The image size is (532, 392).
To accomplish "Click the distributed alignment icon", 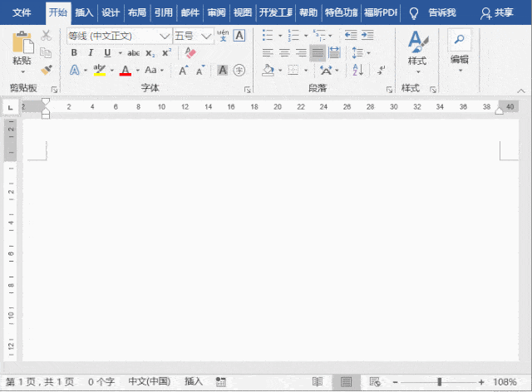I will pos(334,52).
